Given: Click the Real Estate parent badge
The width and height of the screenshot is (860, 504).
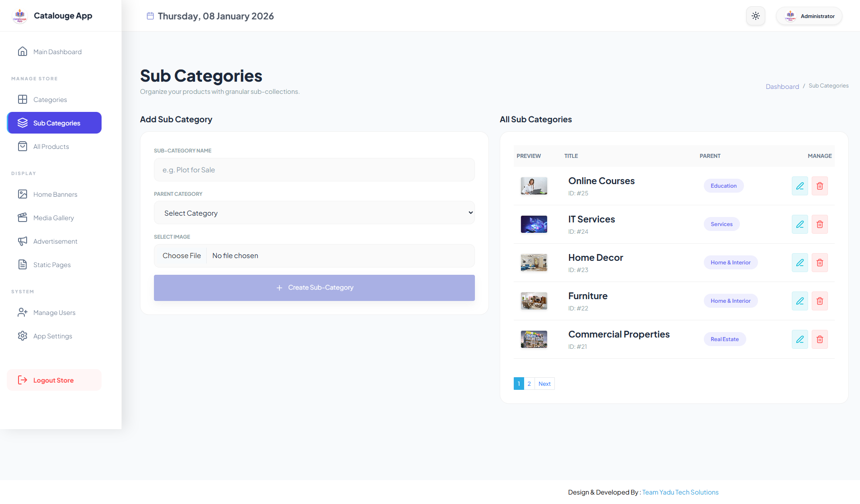Looking at the screenshot, I should coord(725,339).
